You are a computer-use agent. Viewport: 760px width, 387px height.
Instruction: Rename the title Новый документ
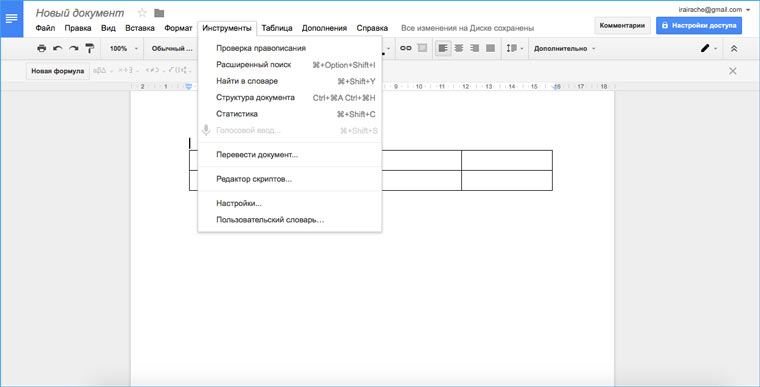click(80, 13)
